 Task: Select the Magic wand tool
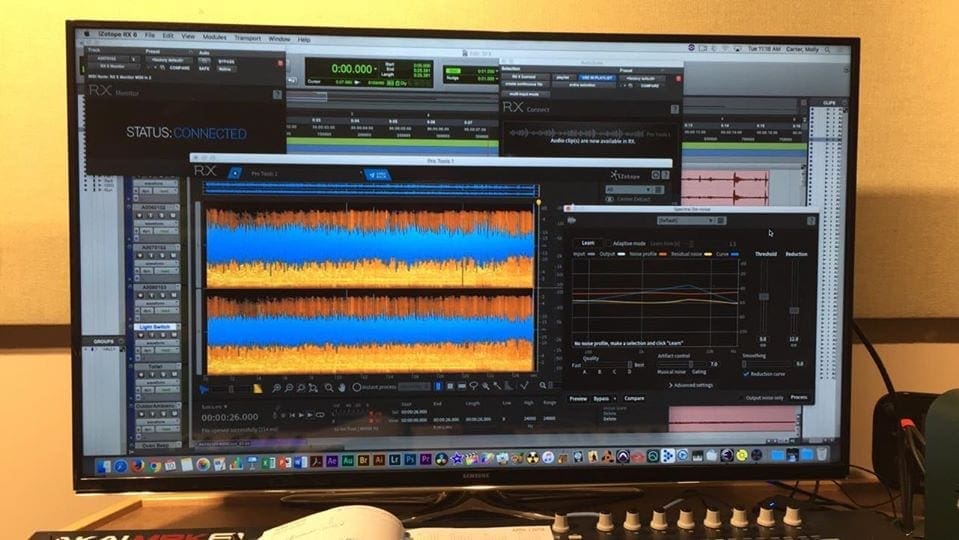497,387
